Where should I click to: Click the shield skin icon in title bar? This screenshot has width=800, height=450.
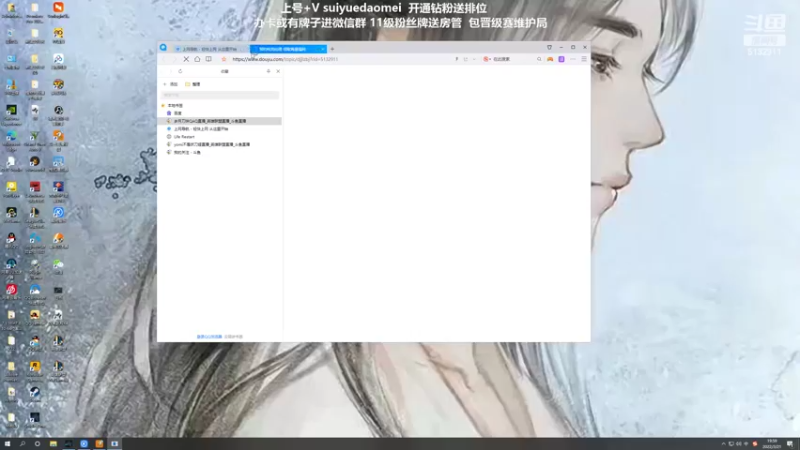[549, 47]
